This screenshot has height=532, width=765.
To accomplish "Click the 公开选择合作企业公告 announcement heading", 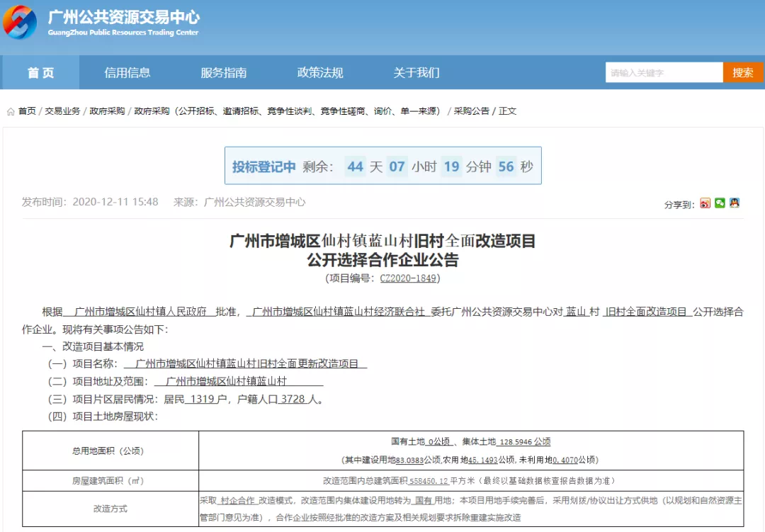I will click(382, 260).
